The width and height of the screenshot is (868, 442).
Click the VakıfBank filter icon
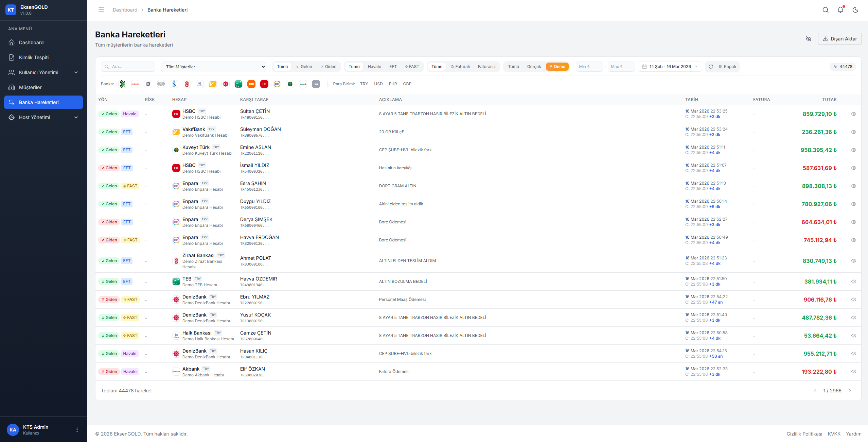point(213,84)
